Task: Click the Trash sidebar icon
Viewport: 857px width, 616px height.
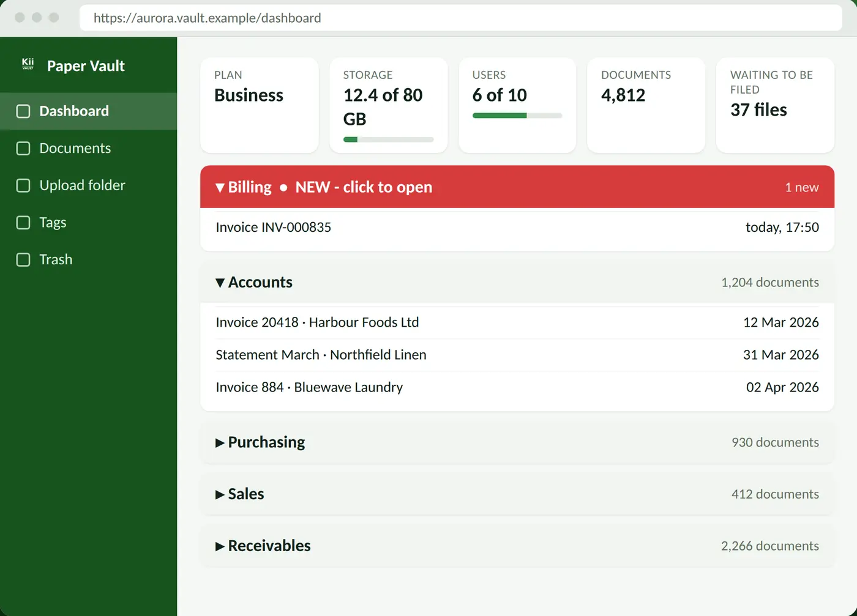Action: coord(23,260)
